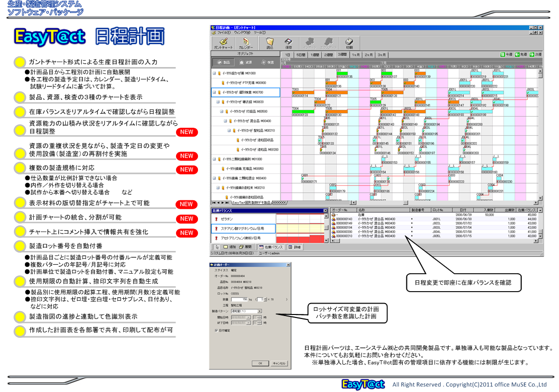Collapse the 整粒品 M00210 tree row
Image resolution: width=559 pixels, height=392 pixels.
[x=229, y=131]
